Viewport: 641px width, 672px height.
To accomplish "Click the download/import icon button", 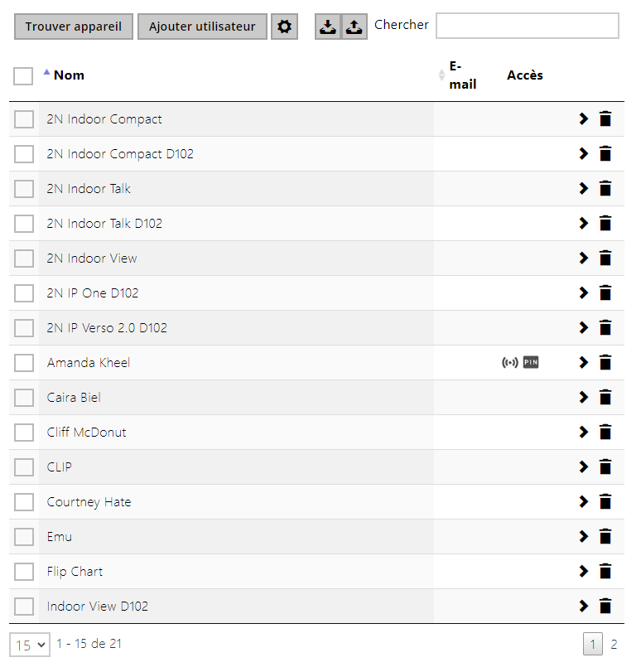I will pos(328,27).
